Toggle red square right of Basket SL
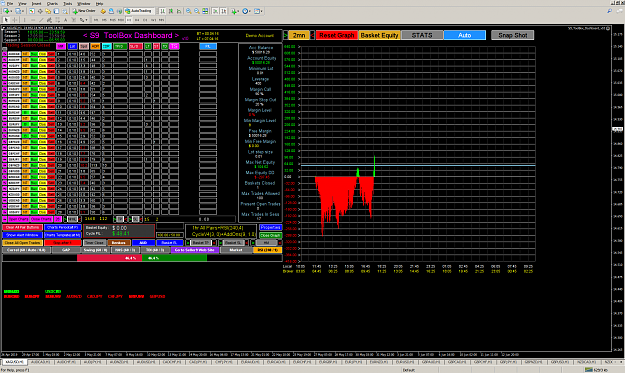 pos(247,243)
